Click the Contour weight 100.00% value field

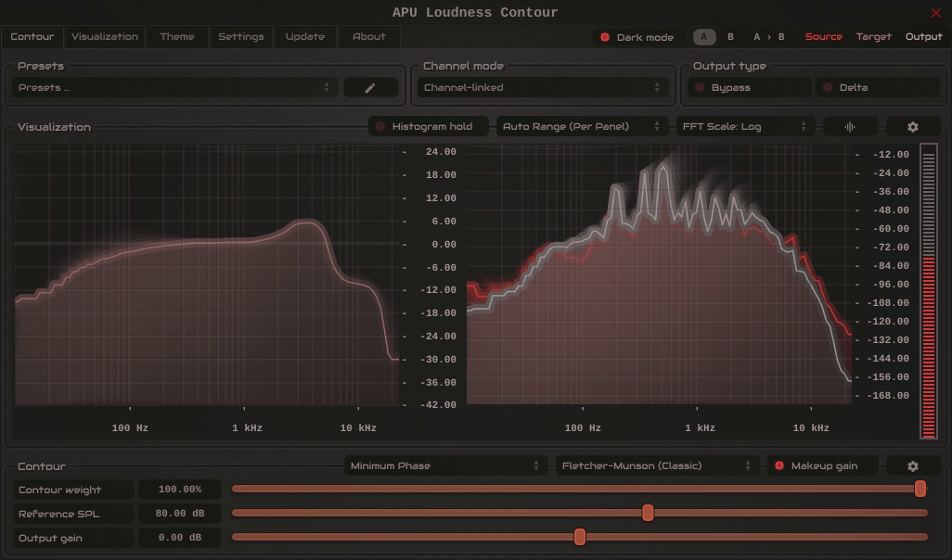[180, 489]
